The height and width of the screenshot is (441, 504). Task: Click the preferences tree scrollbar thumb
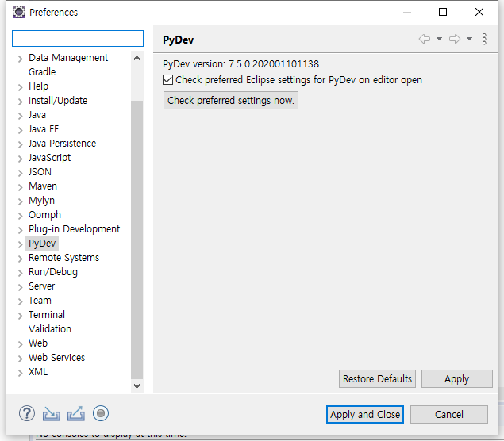tap(137, 240)
